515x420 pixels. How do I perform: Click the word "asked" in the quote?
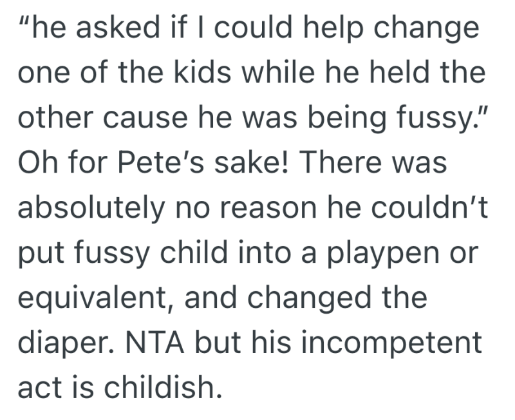(115, 30)
